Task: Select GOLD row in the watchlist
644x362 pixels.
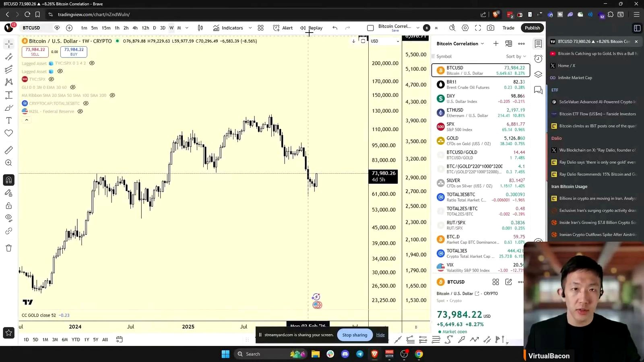Action: point(481,141)
